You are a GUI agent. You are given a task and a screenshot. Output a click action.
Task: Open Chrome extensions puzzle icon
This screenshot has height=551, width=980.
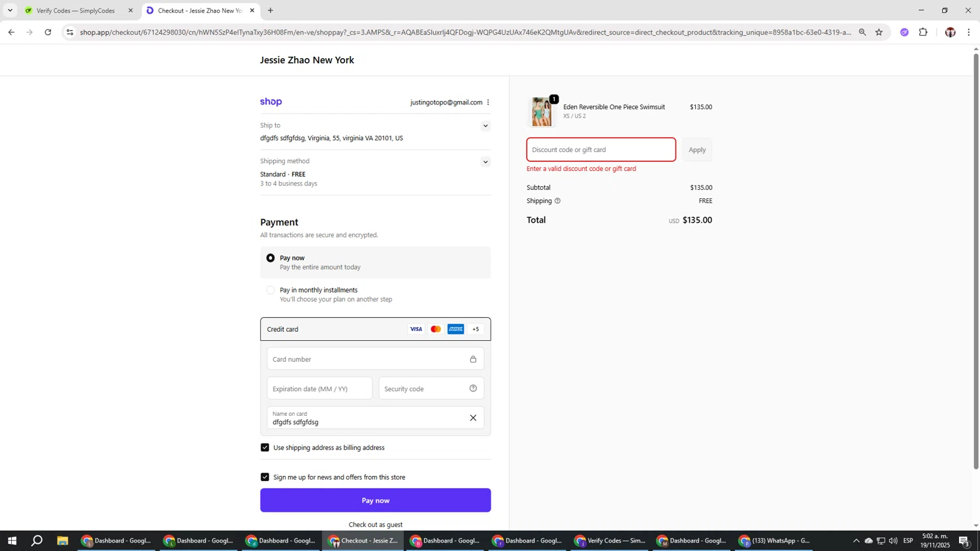coord(923,32)
